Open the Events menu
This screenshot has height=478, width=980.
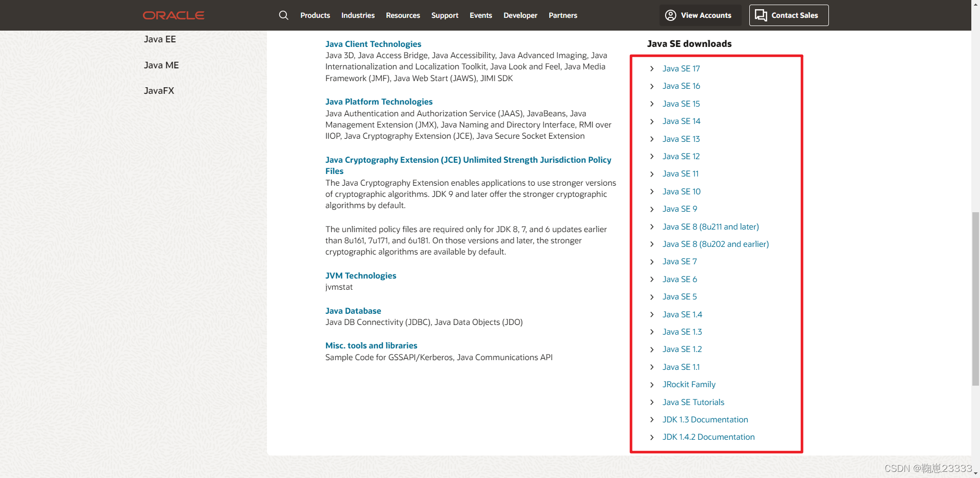pos(481,15)
